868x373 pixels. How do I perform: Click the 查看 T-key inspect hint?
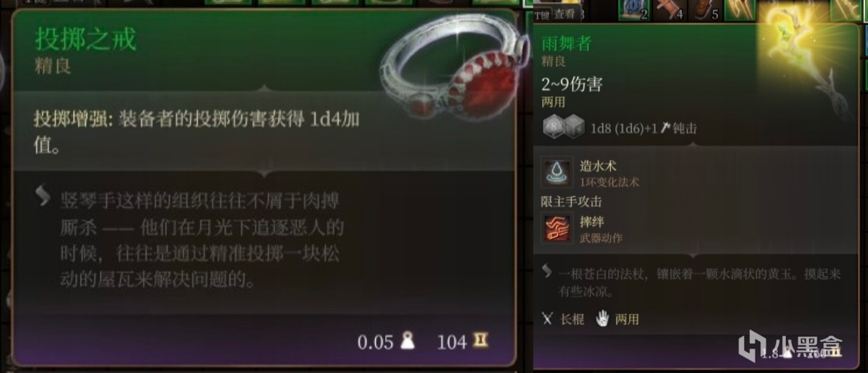[x=557, y=13]
